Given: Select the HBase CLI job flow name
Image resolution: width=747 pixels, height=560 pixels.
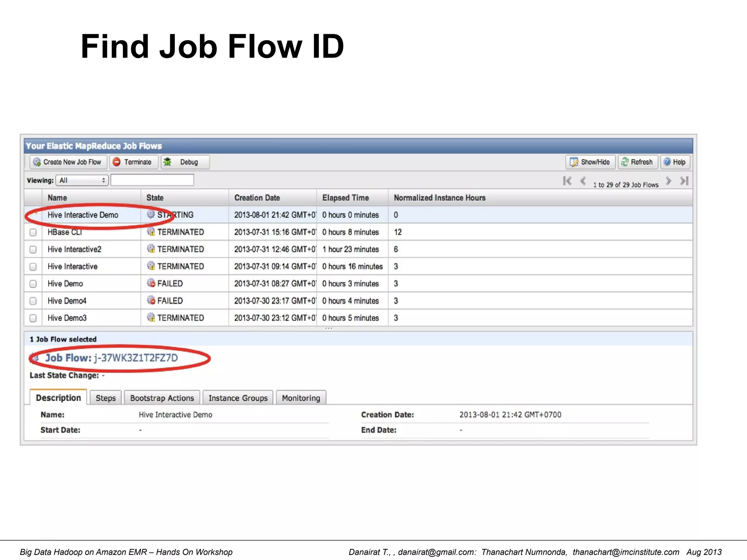Looking at the screenshot, I should 65,232.
